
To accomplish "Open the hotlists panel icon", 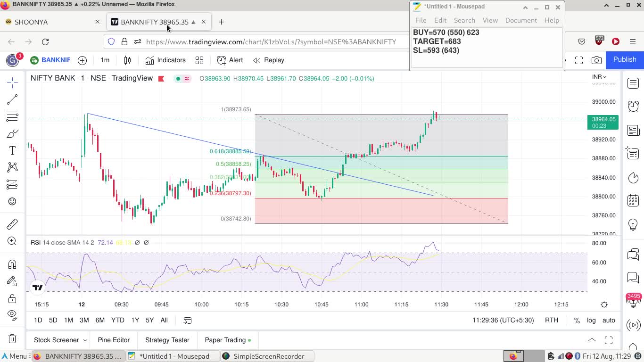I will coord(633,177).
